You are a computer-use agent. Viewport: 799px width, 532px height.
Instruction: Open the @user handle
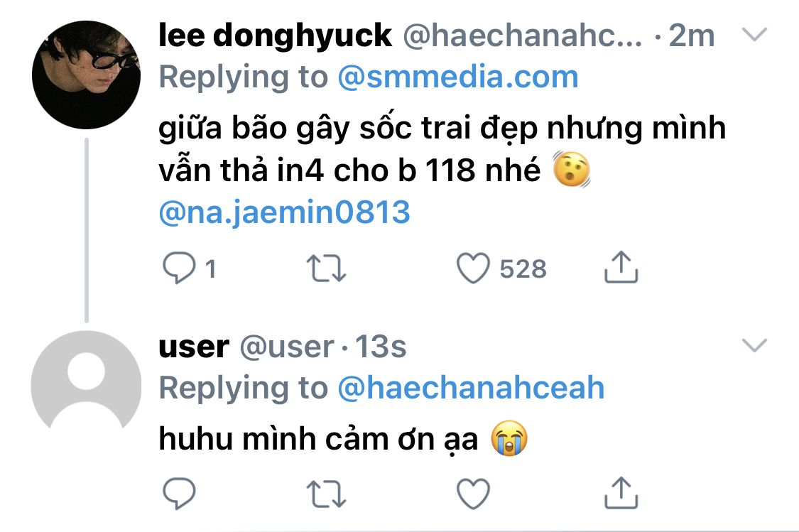287,347
